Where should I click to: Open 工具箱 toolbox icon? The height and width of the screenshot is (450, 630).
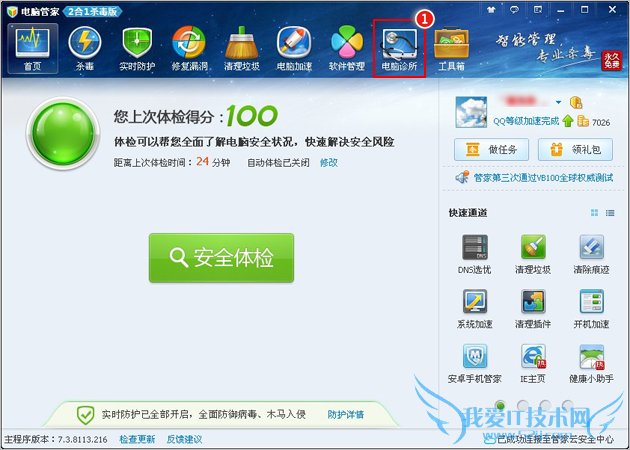coord(451,49)
